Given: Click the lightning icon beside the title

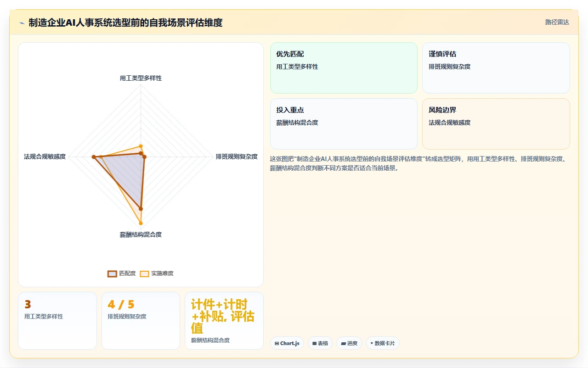Looking at the screenshot, I should click(x=22, y=23).
